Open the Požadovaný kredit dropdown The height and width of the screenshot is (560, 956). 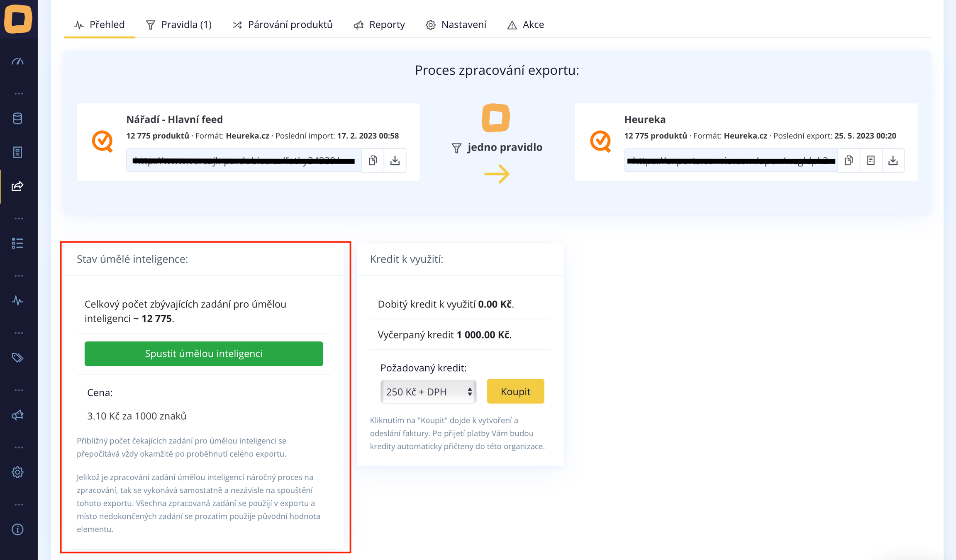(x=428, y=392)
